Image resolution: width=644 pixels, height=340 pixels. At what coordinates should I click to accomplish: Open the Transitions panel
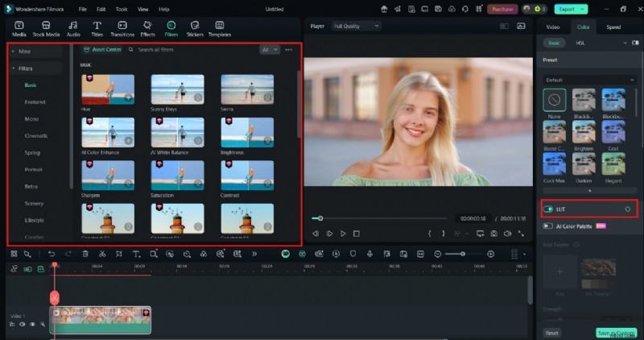[x=122, y=29]
